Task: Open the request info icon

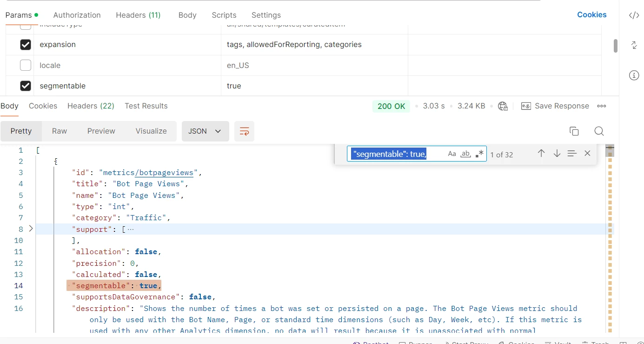Action: (634, 75)
